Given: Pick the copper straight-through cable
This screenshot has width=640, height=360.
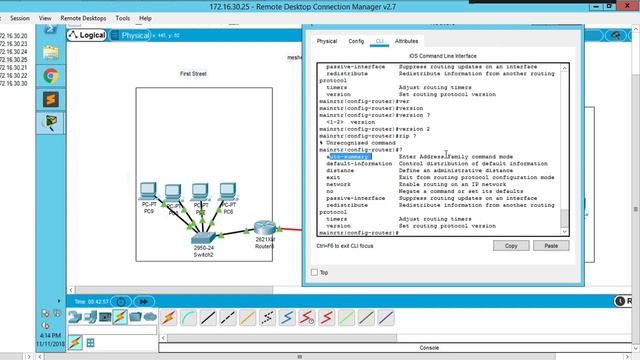Looking at the screenshot, I should pos(208,318).
